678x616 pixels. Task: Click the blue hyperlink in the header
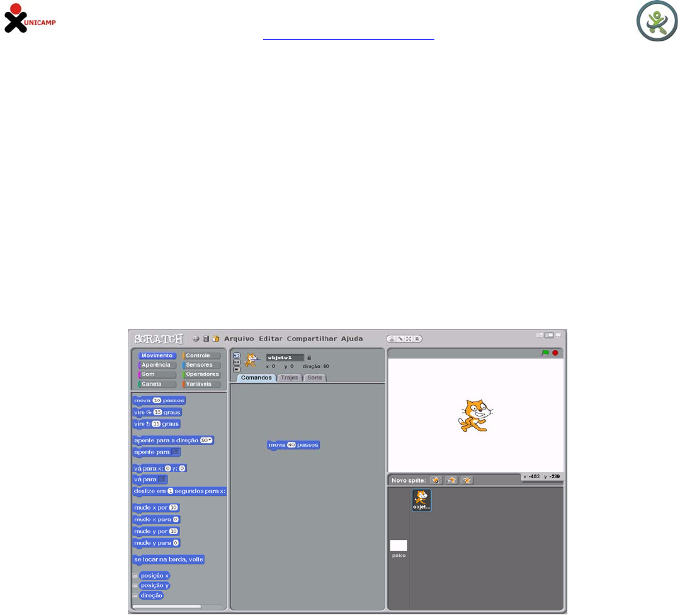coord(349,38)
